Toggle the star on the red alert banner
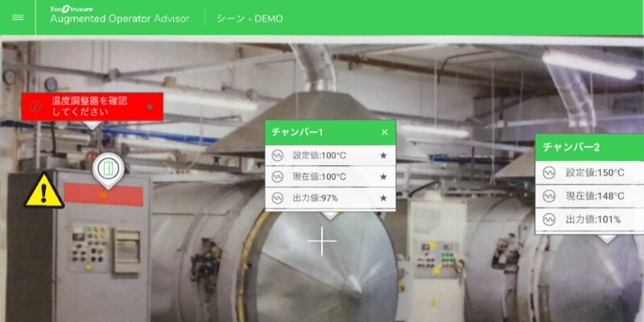The height and width of the screenshot is (322, 644). click(150, 107)
